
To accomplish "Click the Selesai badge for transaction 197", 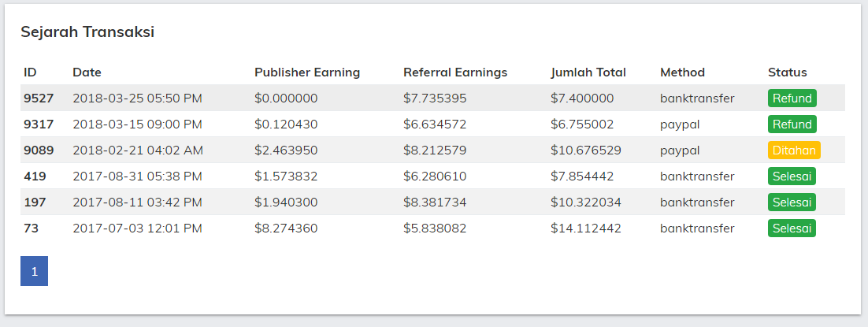I will click(792, 203).
